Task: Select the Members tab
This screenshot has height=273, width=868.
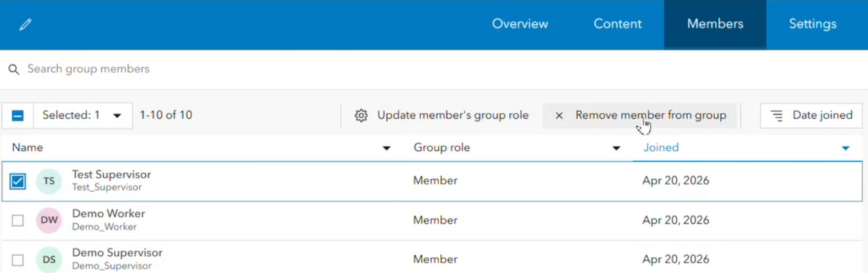Action: click(715, 24)
